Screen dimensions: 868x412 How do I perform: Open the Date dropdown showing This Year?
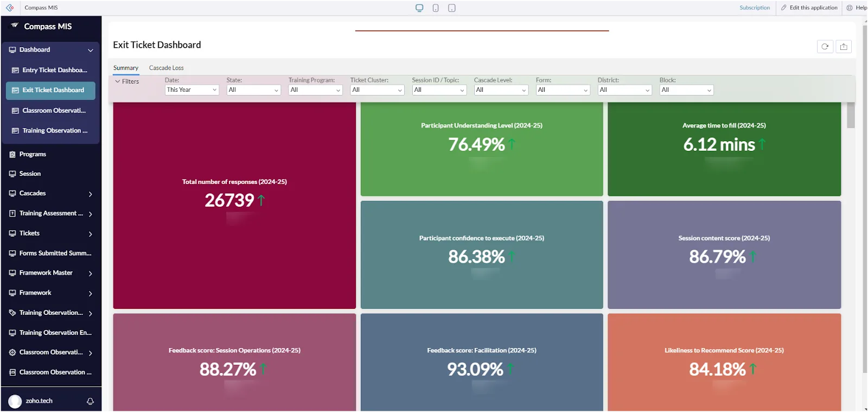coord(192,90)
